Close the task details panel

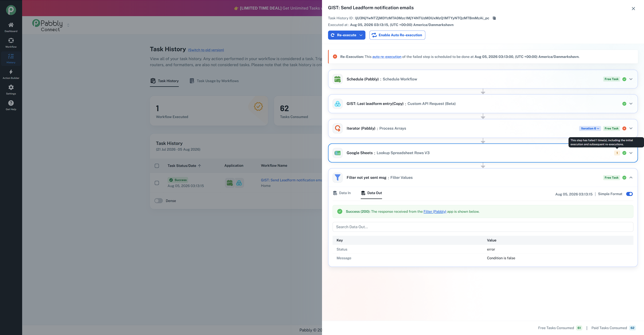click(633, 9)
